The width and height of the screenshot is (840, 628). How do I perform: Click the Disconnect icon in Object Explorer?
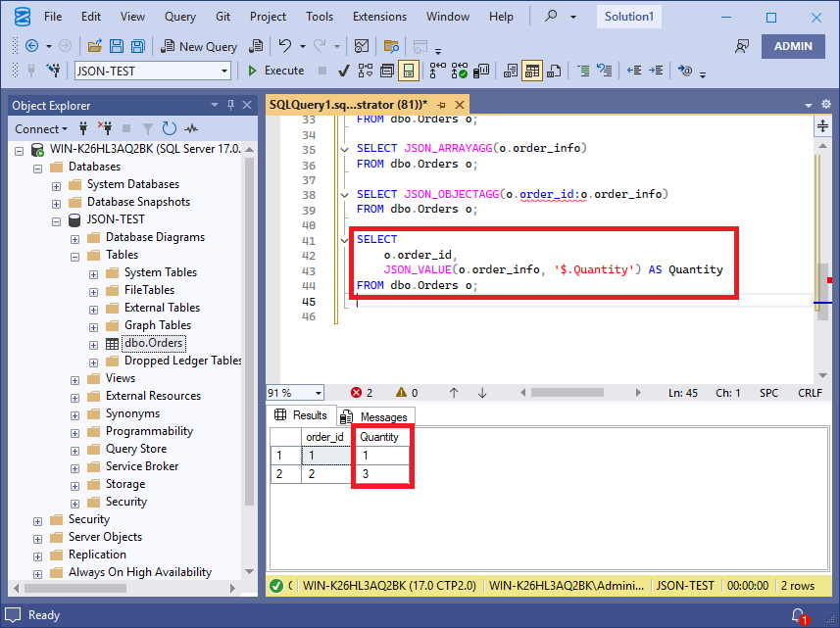coord(105,128)
